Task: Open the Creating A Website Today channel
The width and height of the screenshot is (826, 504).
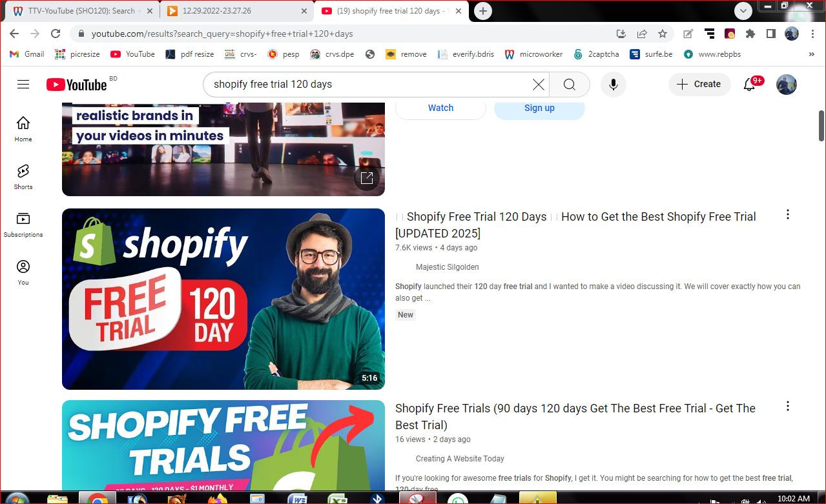Action: tap(460, 459)
